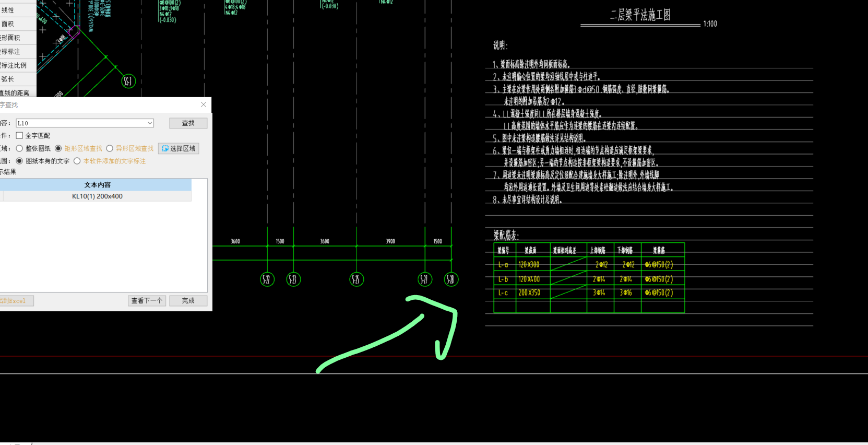Select the 异形区域查找 radio option
Viewport: 868px width, 445px height.
(x=110, y=148)
